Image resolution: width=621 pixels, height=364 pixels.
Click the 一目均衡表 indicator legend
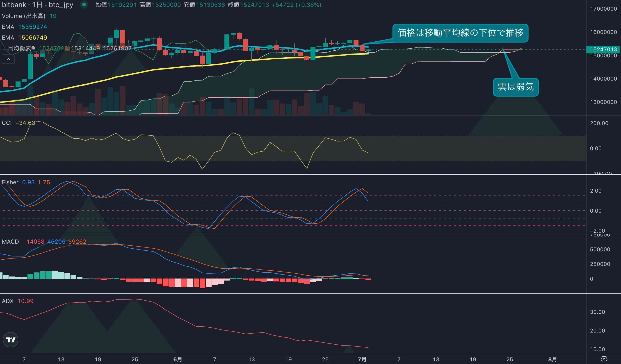coord(19,48)
